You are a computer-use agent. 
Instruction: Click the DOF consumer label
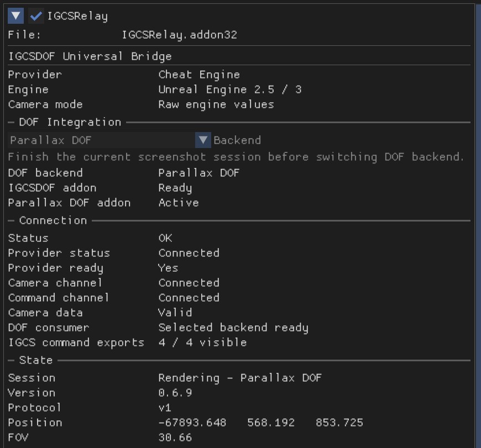click(49, 328)
